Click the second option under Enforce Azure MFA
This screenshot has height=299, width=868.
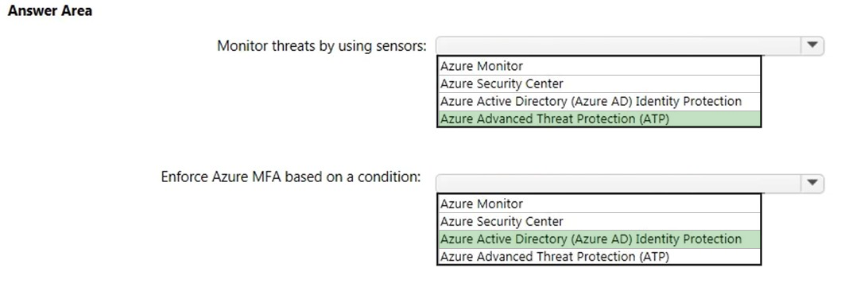pos(599,222)
